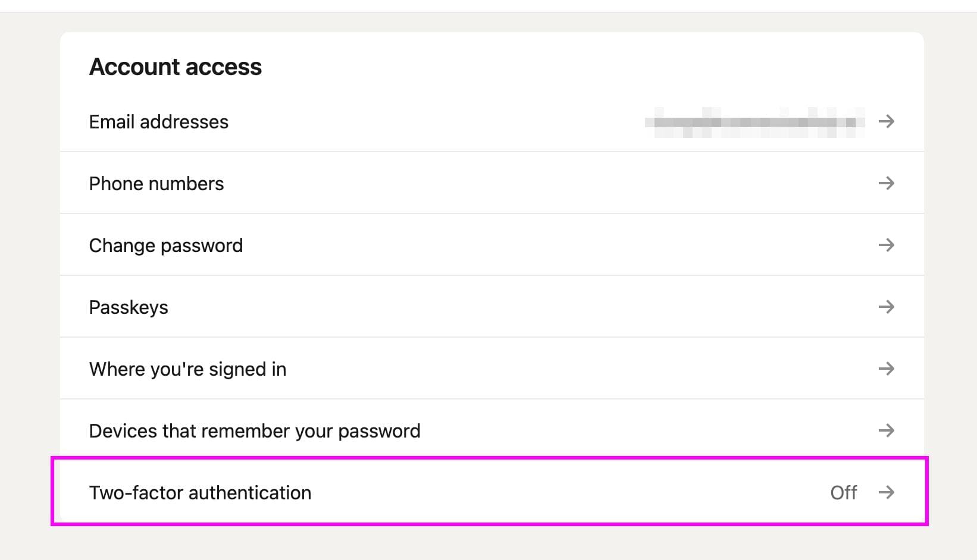Click the arrow next to Change password
977x560 pixels.
point(887,244)
